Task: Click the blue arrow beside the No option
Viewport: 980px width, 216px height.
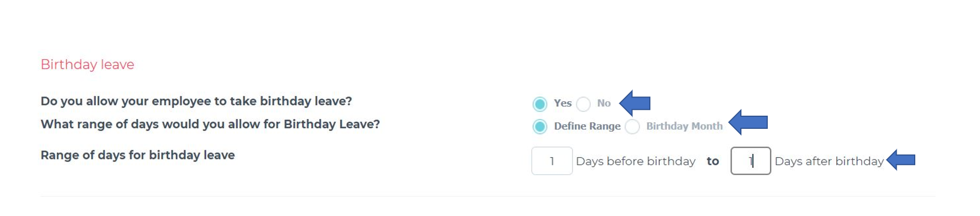Action: coord(635,103)
